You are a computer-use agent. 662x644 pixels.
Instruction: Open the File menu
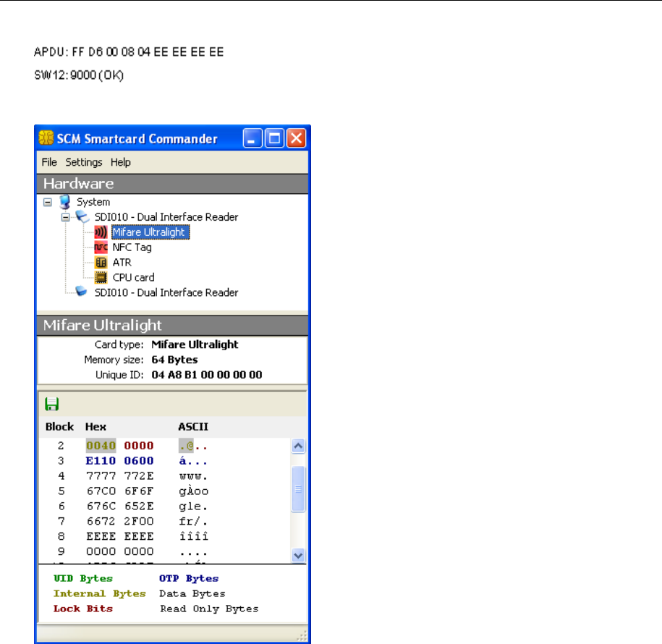[x=49, y=162]
